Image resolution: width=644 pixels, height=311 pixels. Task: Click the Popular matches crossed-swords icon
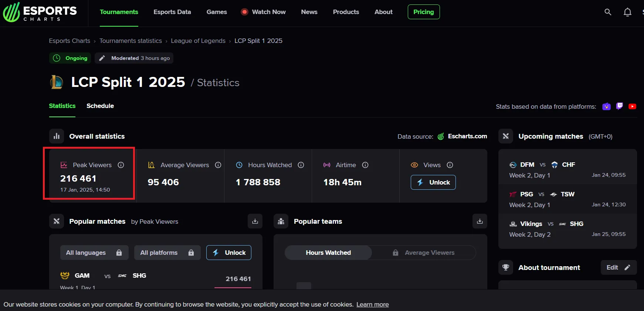[57, 221]
